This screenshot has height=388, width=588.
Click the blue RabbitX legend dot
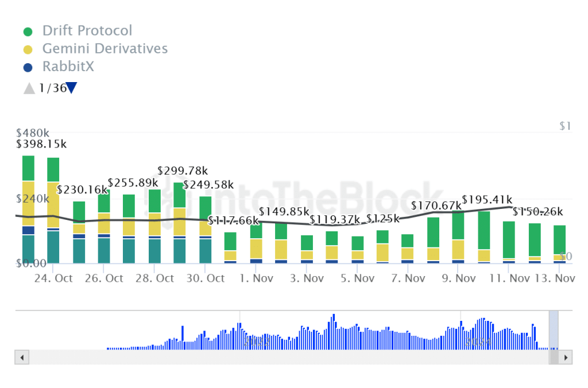click(x=28, y=68)
